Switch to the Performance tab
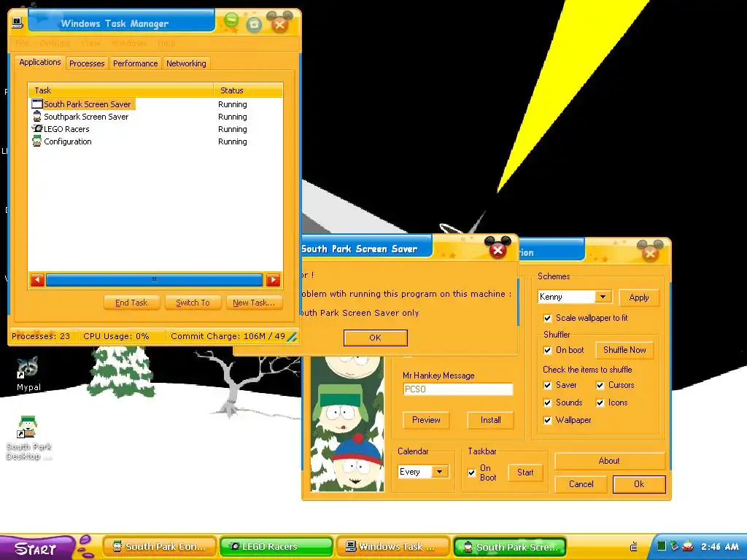 click(135, 63)
